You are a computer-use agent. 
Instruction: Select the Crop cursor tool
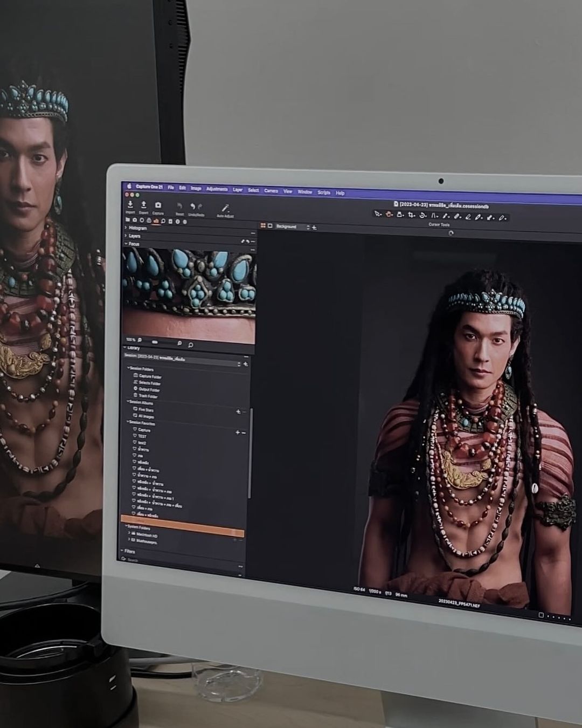pos(411,215)
